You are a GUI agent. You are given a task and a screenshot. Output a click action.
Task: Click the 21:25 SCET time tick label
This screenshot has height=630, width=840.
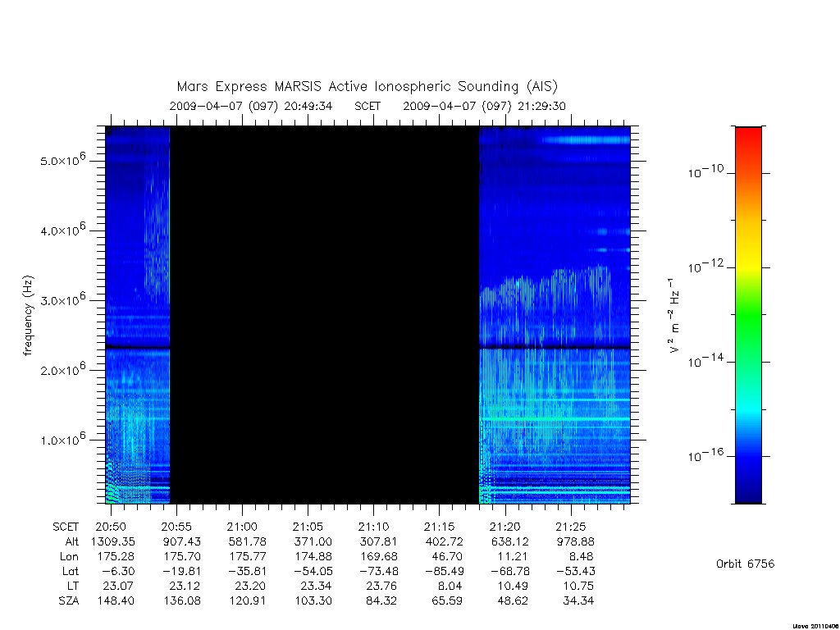[571, 527]
